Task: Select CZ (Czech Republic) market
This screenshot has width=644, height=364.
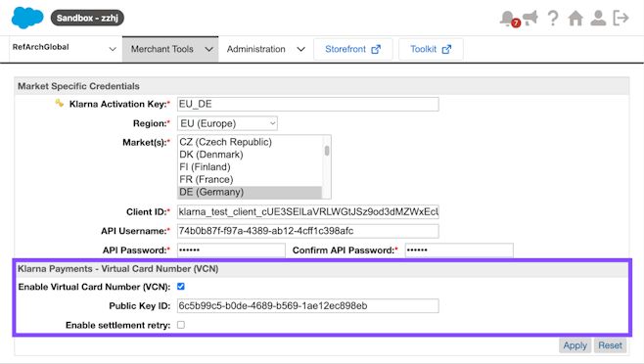Action: [x=250, y=142]
